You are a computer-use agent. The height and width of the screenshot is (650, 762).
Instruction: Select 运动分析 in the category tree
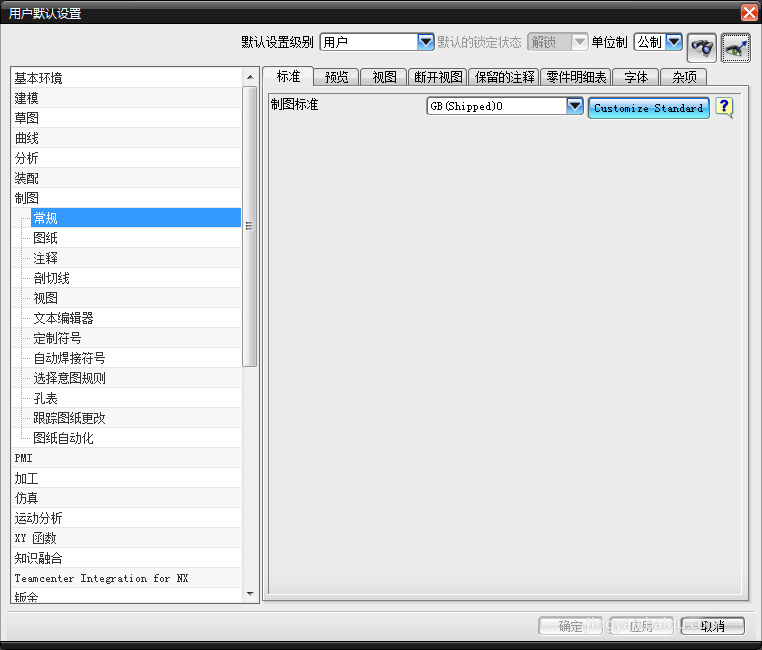pos(126,518)
